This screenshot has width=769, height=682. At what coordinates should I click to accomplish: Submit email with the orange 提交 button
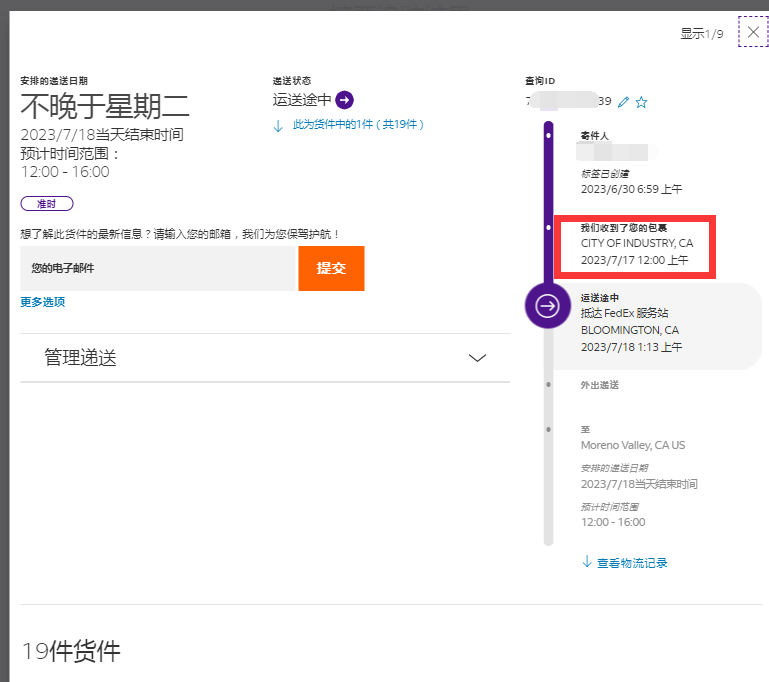pyautogui.click(x=332, y=268)
